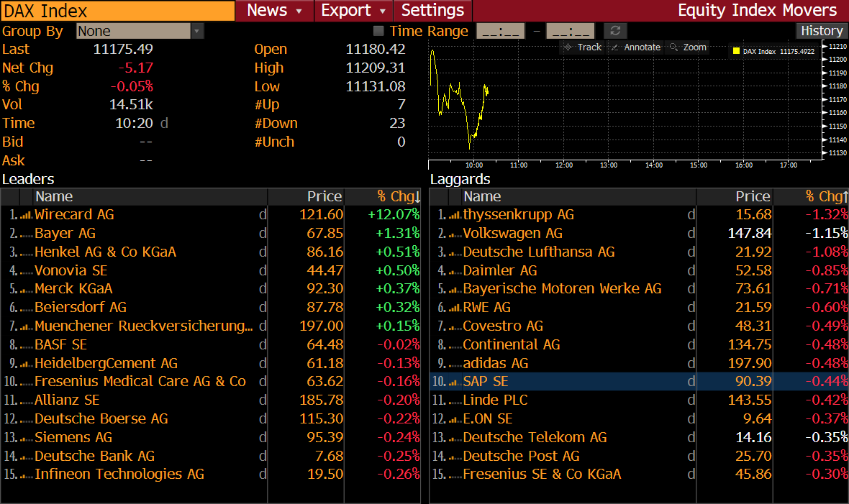Click the yellow DAX Index legend swatch
Viewport: 849px width, 504px height.
click(736, 51)
